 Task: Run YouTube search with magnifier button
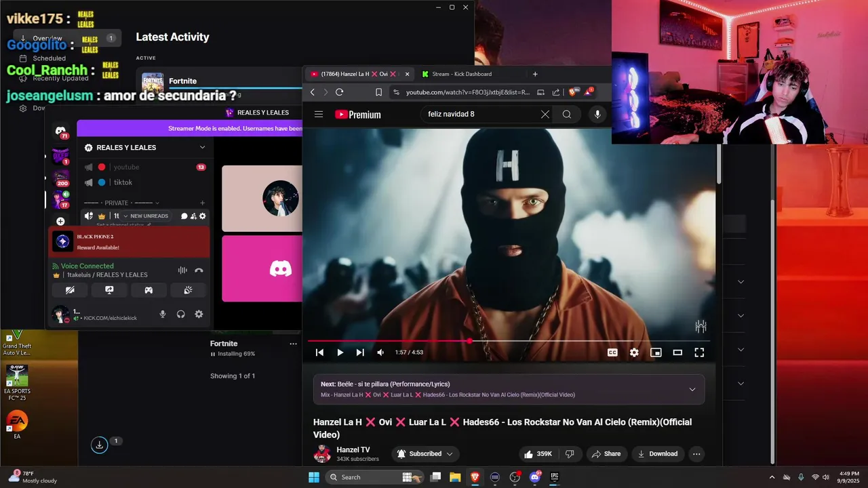[x=567, y=114]
